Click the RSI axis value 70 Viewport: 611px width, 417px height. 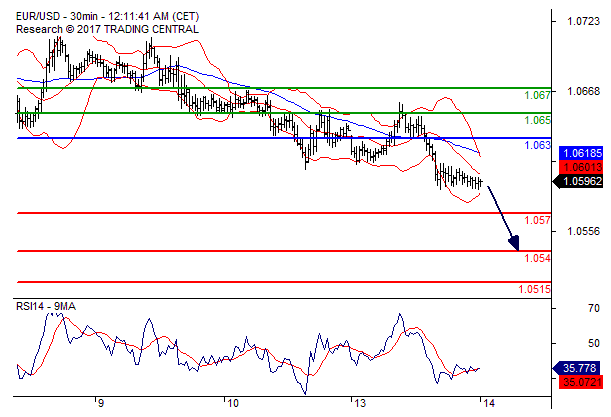click(x=593, y=308)
